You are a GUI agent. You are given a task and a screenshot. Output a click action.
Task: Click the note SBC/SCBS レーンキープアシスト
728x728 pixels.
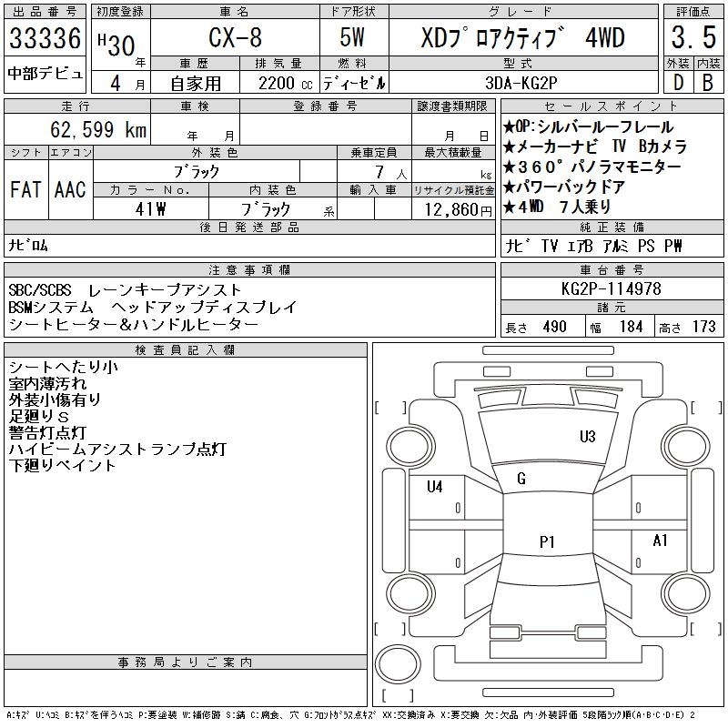[x=126, y=290]
